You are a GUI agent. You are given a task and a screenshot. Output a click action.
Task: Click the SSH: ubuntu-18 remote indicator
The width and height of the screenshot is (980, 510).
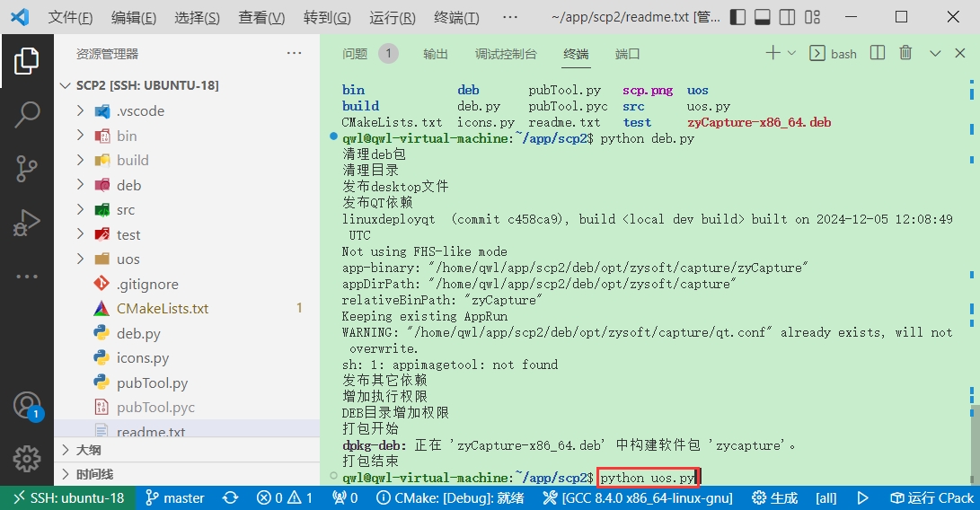coord(68,497)
